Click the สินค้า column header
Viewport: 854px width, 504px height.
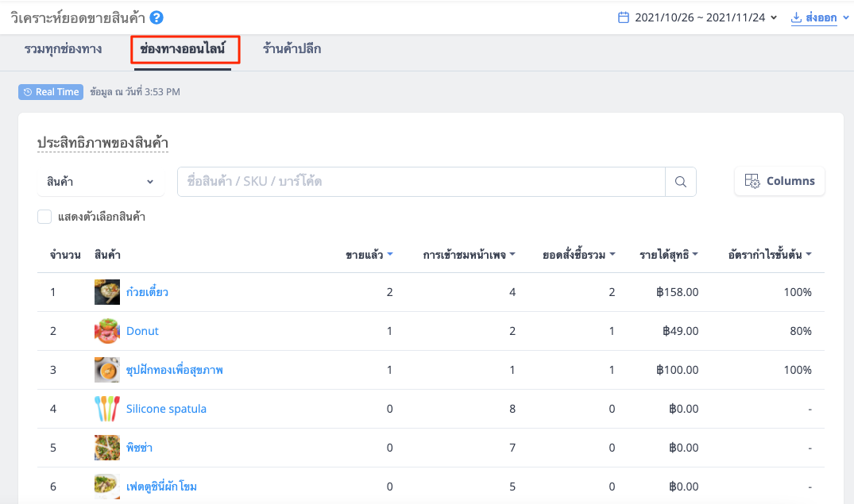pyautogui.click(x=107, y=255)
